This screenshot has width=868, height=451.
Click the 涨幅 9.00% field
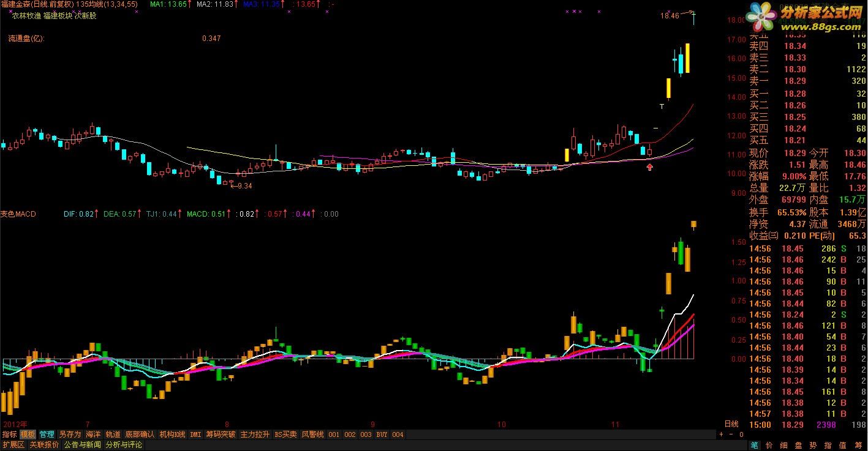coord(778,176)
